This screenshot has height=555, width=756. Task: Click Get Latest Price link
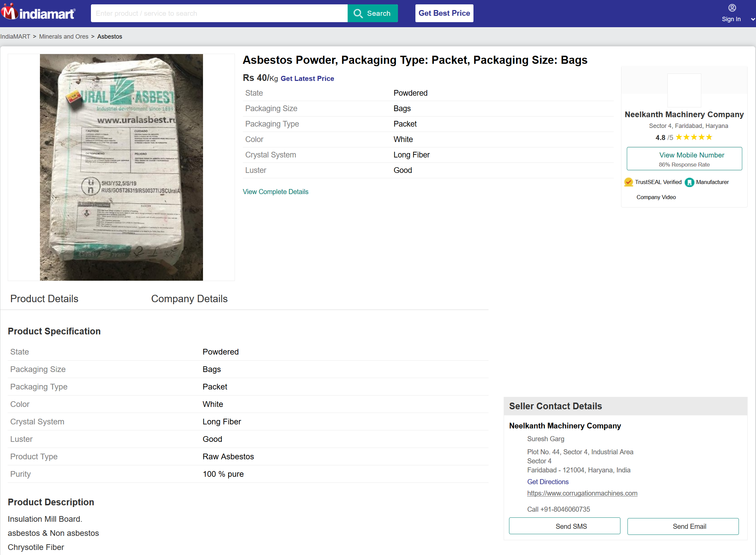(x=307, y=79)
